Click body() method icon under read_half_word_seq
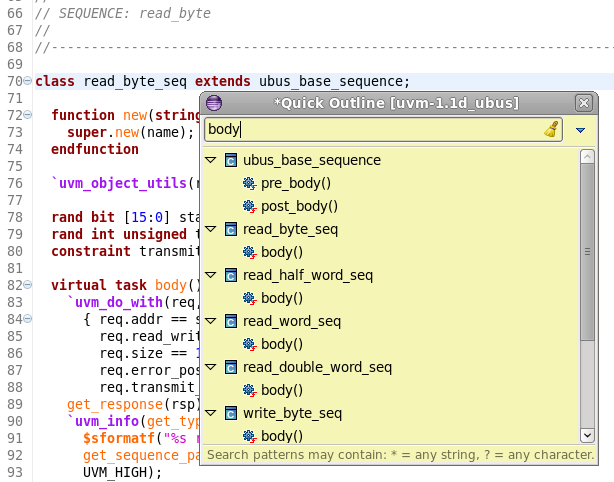This screenshot has width=614, height=482. pos(249,298)
